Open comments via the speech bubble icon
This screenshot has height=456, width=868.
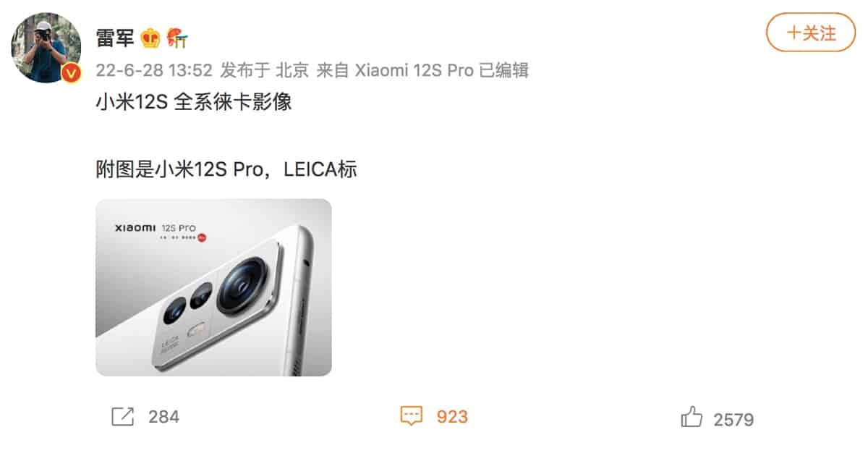coord(411,417)
